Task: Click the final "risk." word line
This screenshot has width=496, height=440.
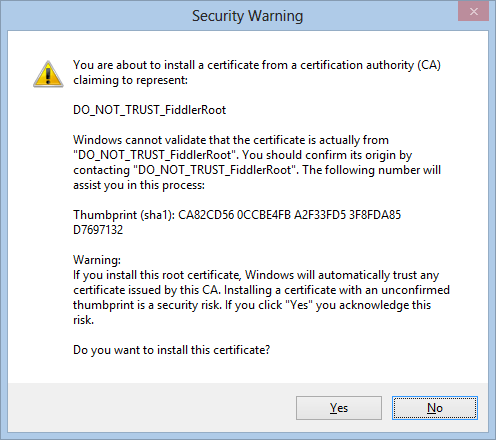Action: [x=83, y=320]
